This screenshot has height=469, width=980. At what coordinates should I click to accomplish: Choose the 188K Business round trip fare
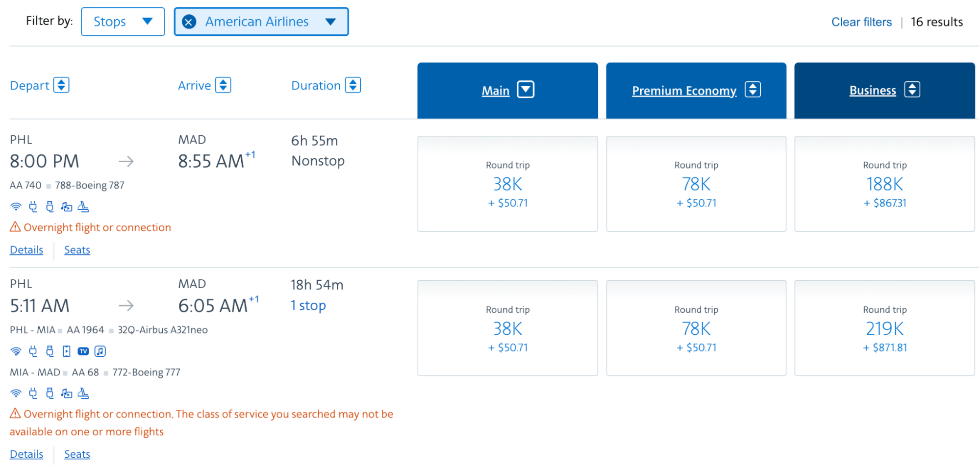[x=884, y=184]
